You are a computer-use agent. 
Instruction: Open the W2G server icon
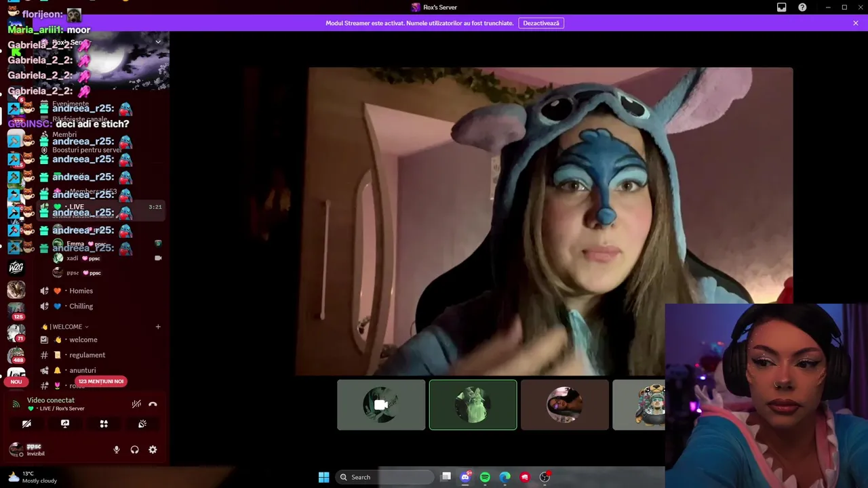pyautogui.click(x=16, y=267)
